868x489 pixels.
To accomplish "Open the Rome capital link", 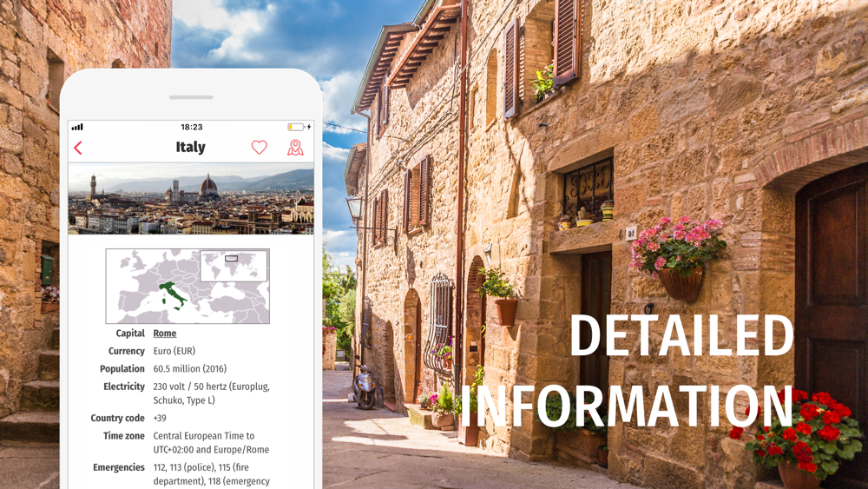I will click(164, 334).
